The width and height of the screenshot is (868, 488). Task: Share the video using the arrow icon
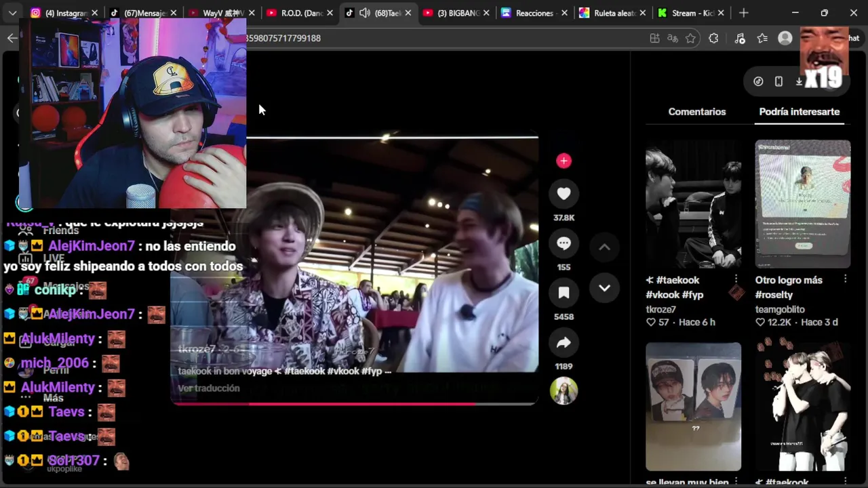(564, 343)
